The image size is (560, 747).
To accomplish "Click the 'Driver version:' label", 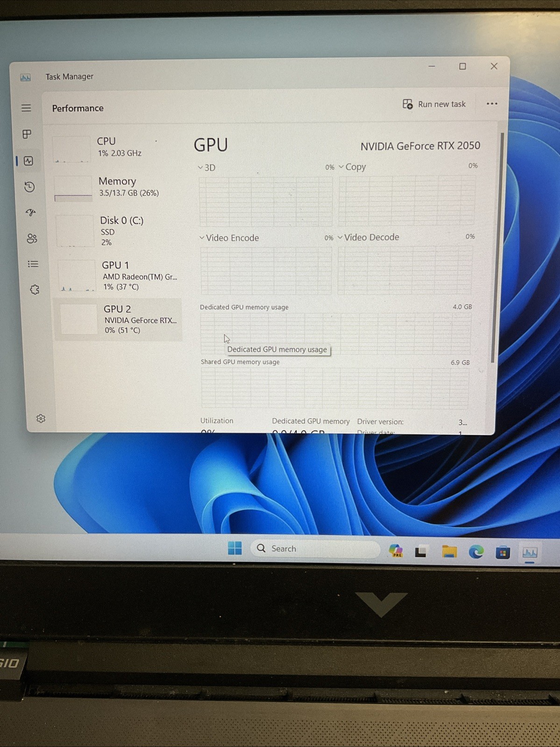I will coord(380,422).
